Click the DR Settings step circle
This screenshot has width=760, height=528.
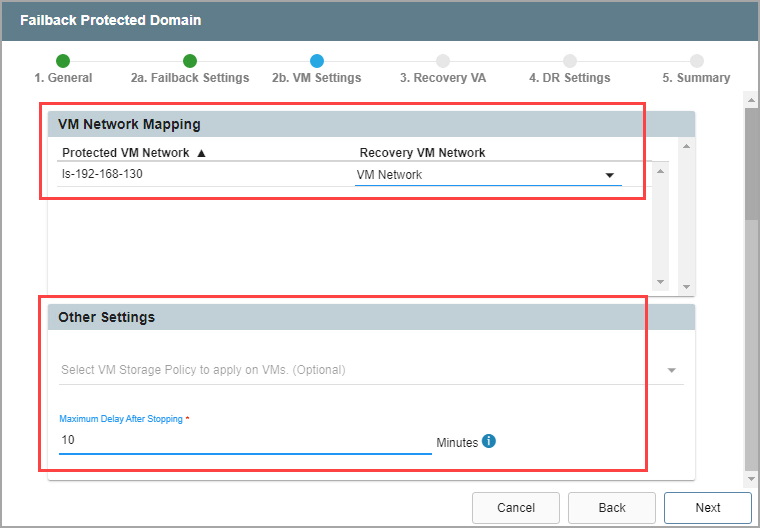pos(570,61)
